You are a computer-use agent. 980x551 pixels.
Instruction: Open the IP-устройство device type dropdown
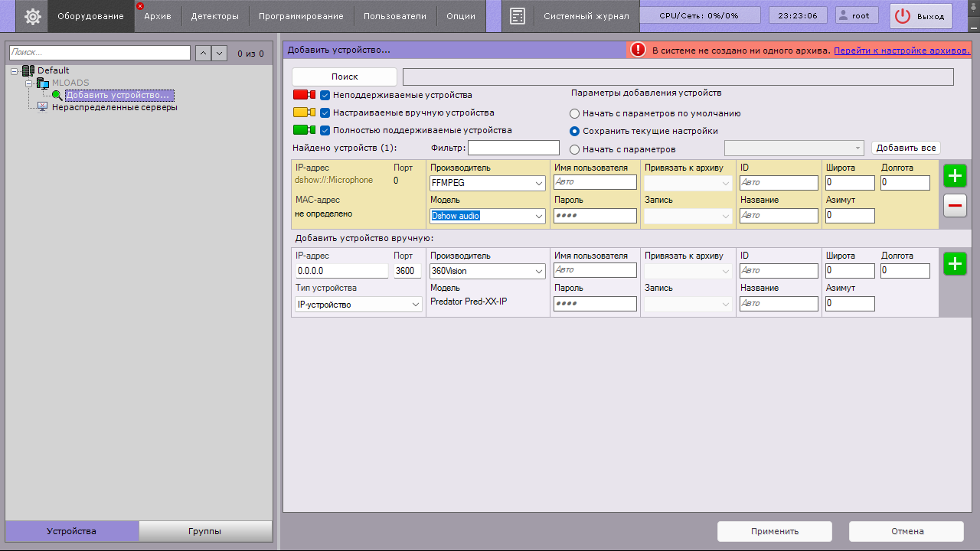358,304
